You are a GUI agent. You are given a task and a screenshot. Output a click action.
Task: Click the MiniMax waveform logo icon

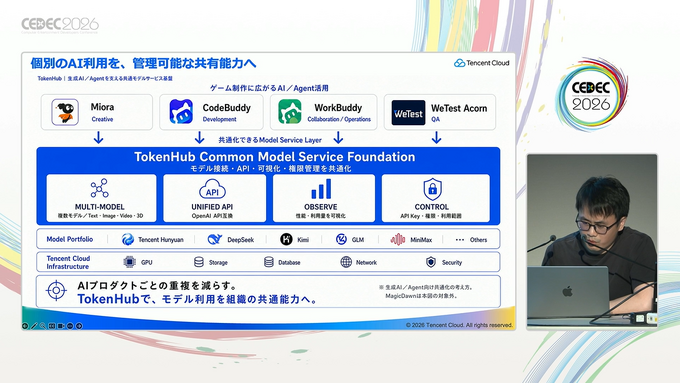[398, 239]
